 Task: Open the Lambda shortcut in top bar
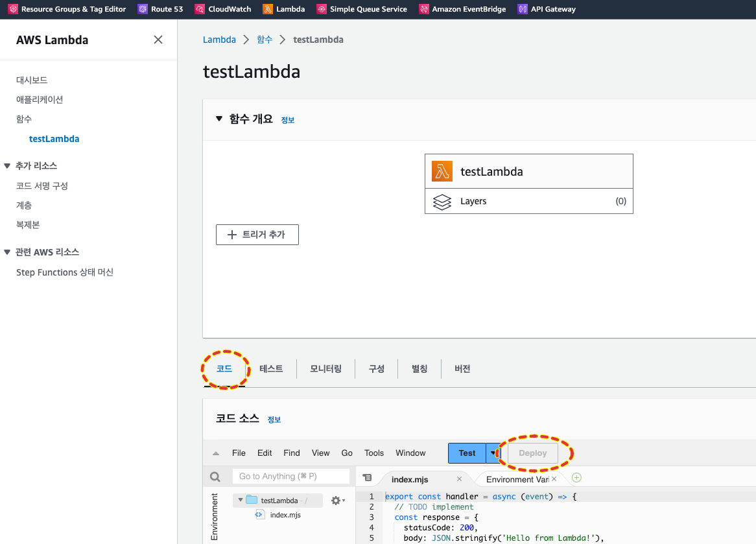[283, 9]
